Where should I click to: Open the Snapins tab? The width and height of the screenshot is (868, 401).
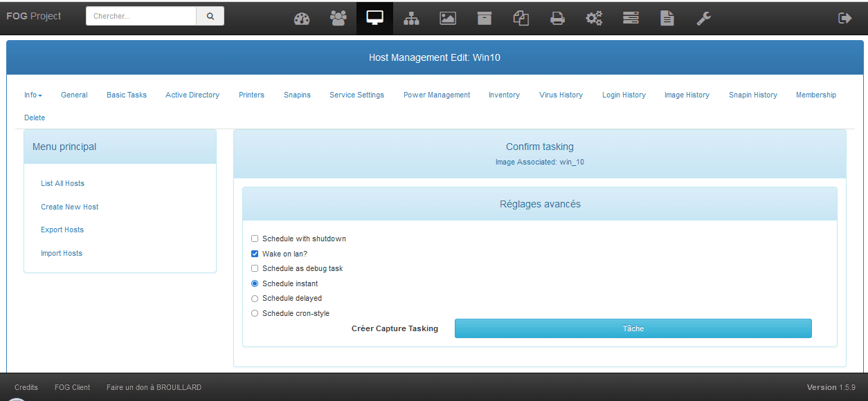[x=297, y=95]
